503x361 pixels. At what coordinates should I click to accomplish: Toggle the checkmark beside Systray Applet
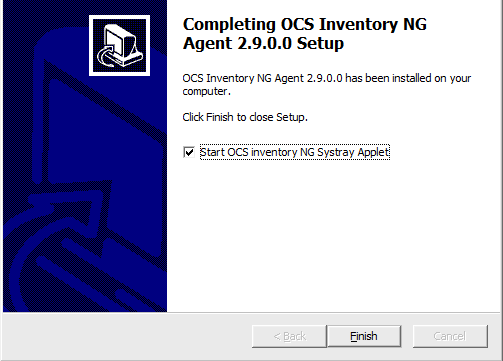tap(189, 152)
